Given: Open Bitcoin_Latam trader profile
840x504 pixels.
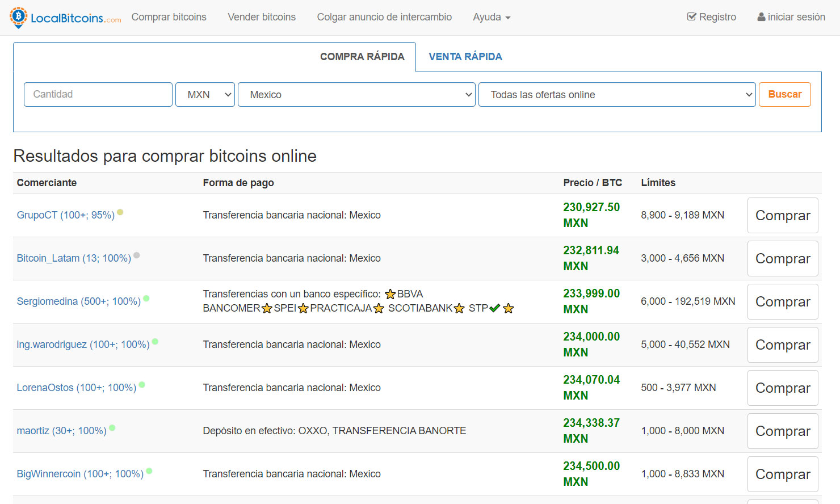Looking at the screenshot, I should tap(74, 258).
